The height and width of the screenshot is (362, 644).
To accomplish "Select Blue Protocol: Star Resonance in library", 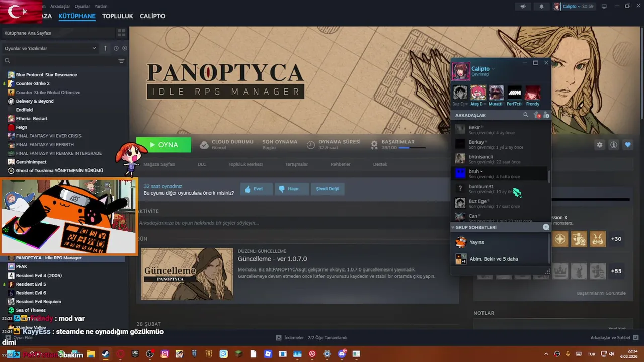I will [46, 75].
